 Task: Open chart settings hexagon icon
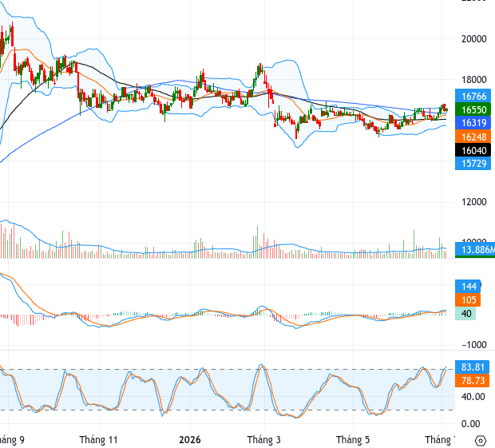click(x=480, y=440)
